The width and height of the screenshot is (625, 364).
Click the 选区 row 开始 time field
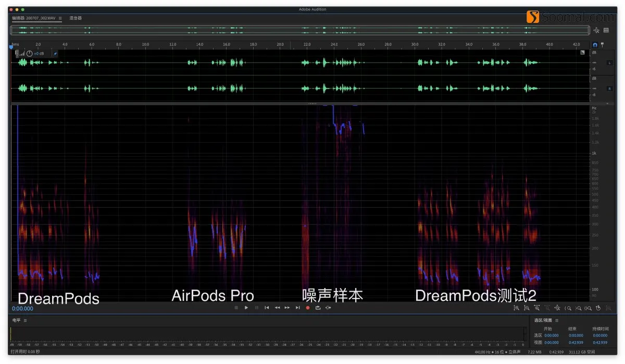click(551, 335)
